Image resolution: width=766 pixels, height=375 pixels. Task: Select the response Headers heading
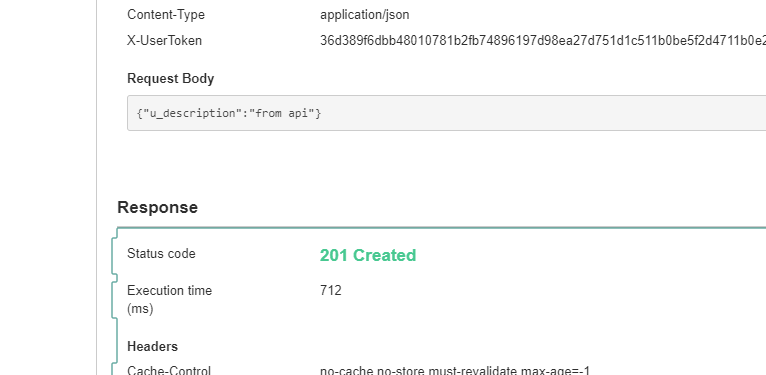[x=152, y=346]
